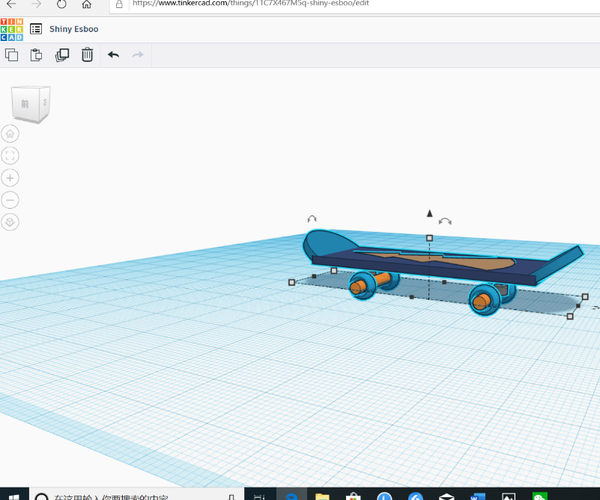Undo the last action
The height and width of the screenshot is (500, 600).
click(113, 55)
